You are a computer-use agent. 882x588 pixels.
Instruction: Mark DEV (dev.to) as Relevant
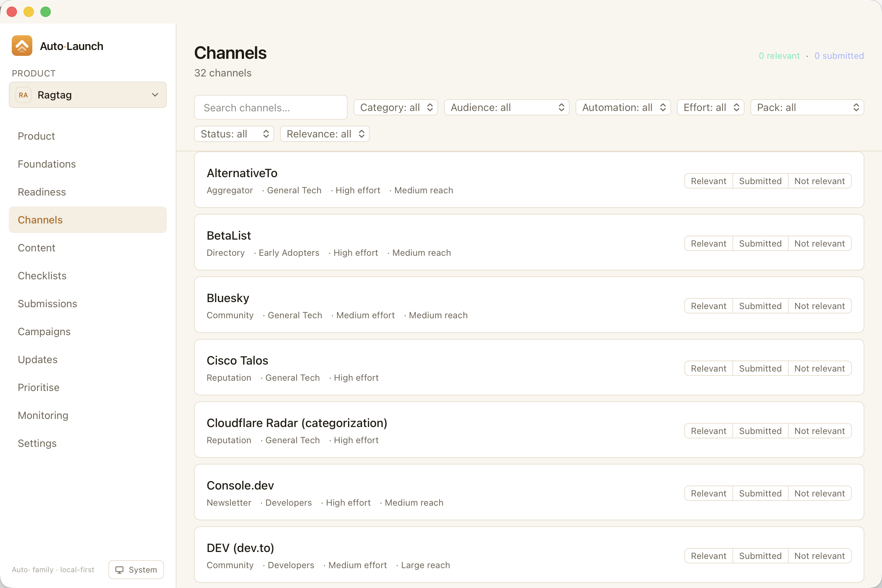[x=709, y=556]
